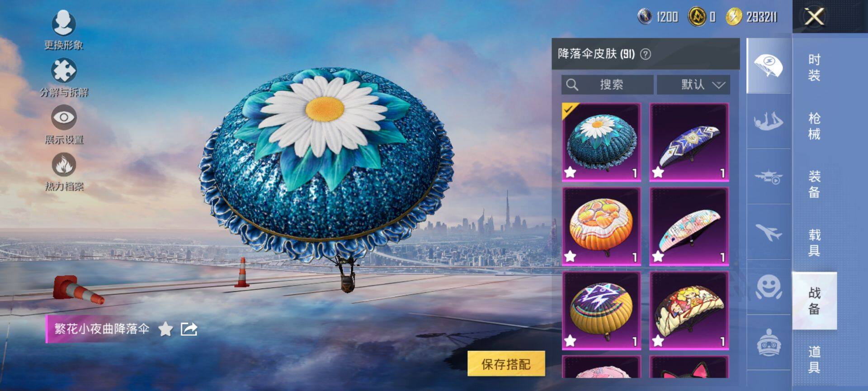Screen dimensions: 868x391
Task: Switch to the 时装 tab
Action: pos(814,67)
